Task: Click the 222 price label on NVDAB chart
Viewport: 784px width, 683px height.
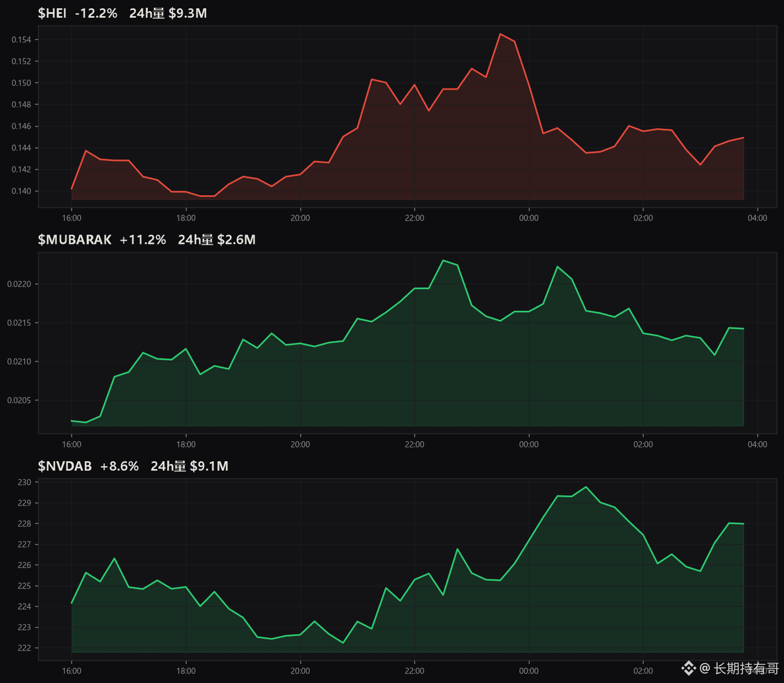Action: click(24, 648)
